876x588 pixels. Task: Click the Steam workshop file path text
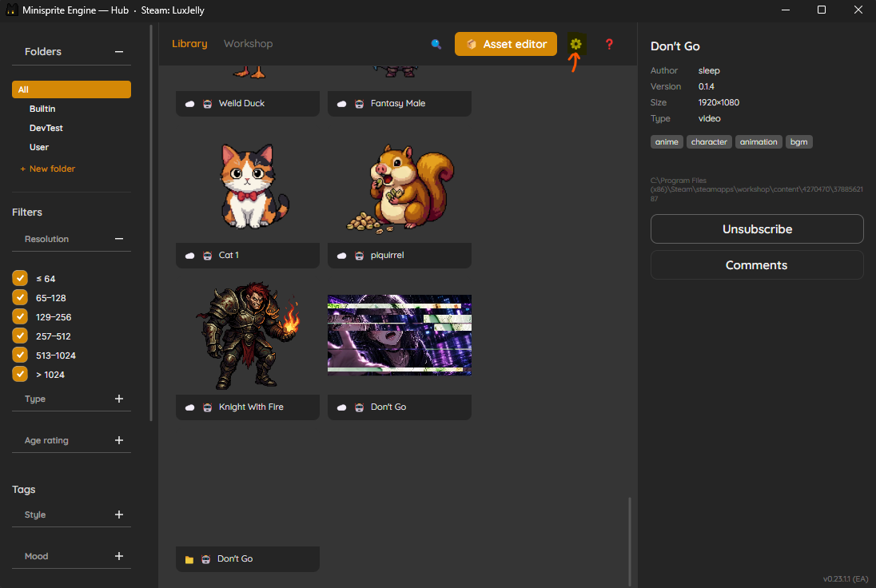(x=756, y=189)
